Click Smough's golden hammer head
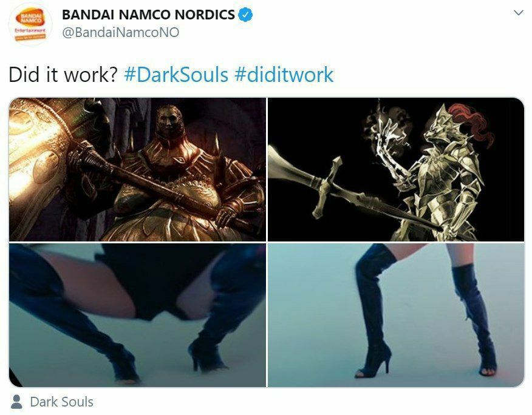 coord(37,160)
